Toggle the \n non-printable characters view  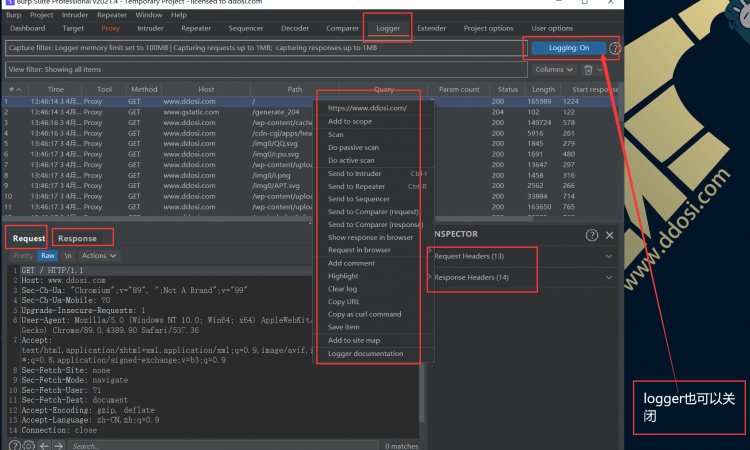68,256
